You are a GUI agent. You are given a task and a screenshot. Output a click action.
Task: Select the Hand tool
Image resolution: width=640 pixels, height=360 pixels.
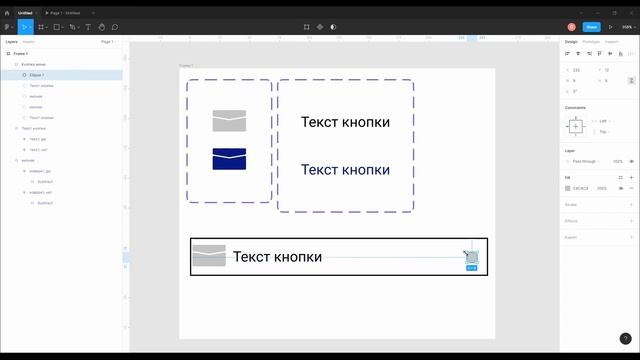[x=102, y=27]
